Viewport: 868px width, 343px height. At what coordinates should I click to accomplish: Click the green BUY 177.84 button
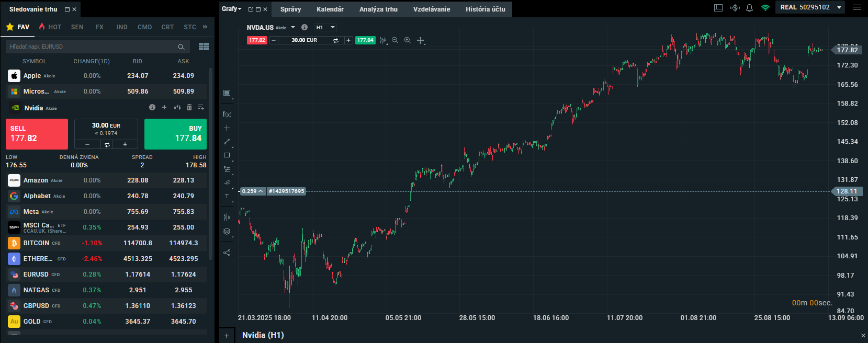(176, 134)
